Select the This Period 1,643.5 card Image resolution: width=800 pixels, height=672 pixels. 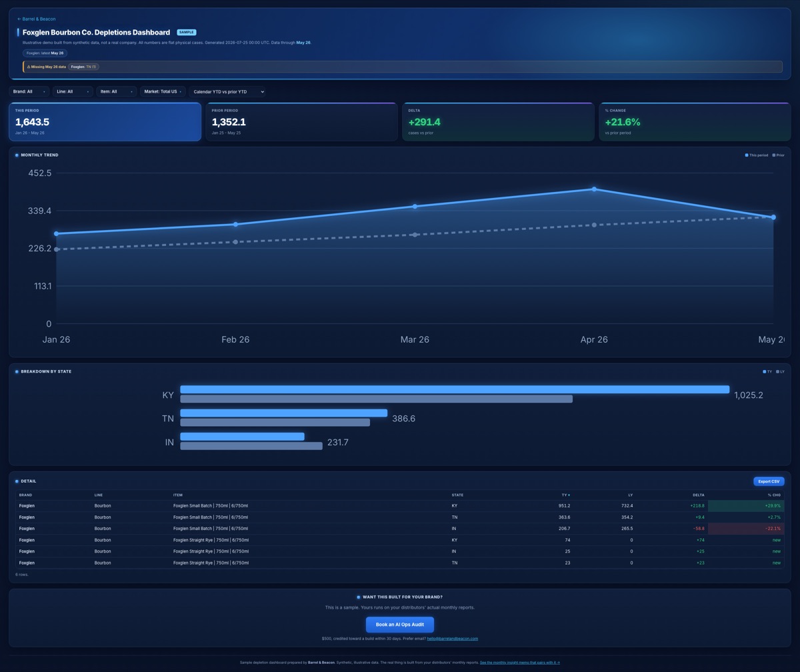click(x=105, y=122)
